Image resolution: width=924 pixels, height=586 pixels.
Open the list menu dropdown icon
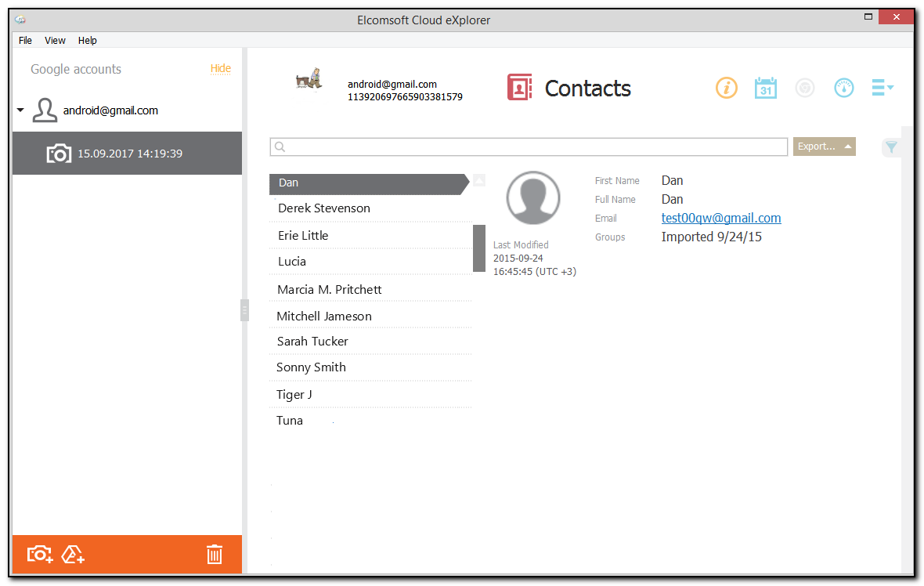click(882, 88)
